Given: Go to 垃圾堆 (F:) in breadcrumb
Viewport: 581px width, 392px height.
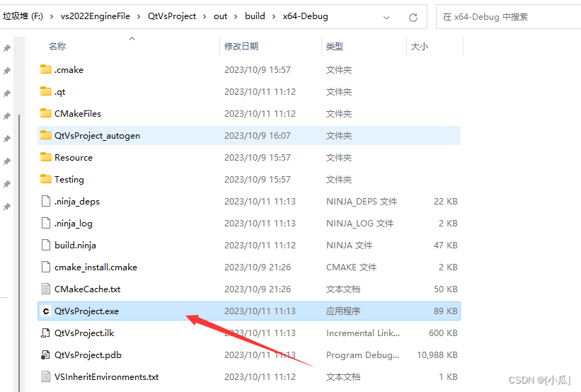Looking at the screenshot, I should coord(23,16).
